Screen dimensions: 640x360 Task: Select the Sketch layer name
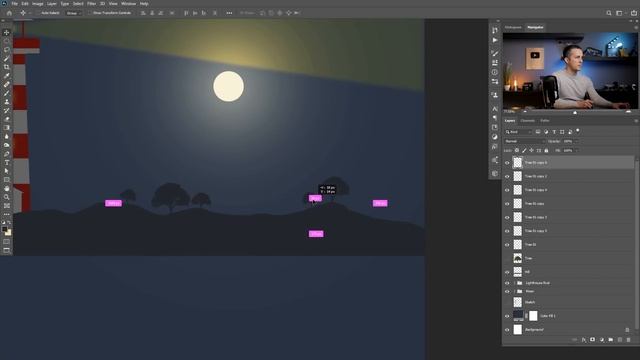click(530, 302)
